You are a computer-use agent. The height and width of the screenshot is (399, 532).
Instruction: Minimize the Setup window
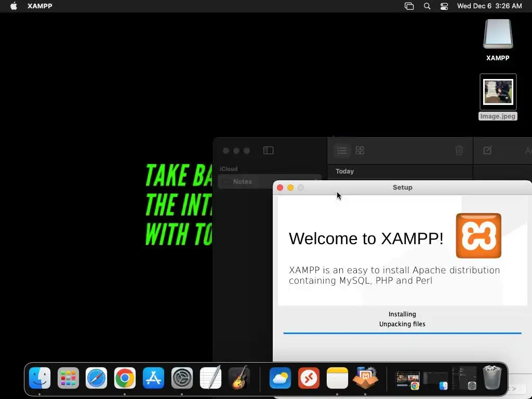(290, 188)
